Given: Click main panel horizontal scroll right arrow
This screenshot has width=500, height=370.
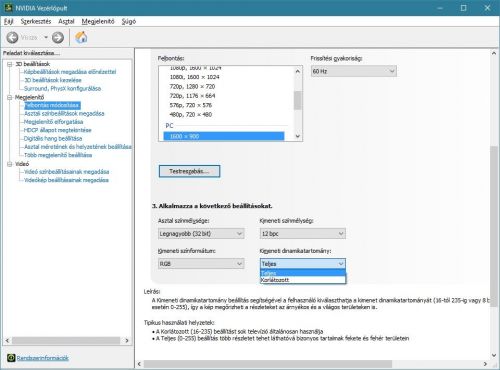Looking at the screenshot, I should pyautogui.click(x=485, y=364).
